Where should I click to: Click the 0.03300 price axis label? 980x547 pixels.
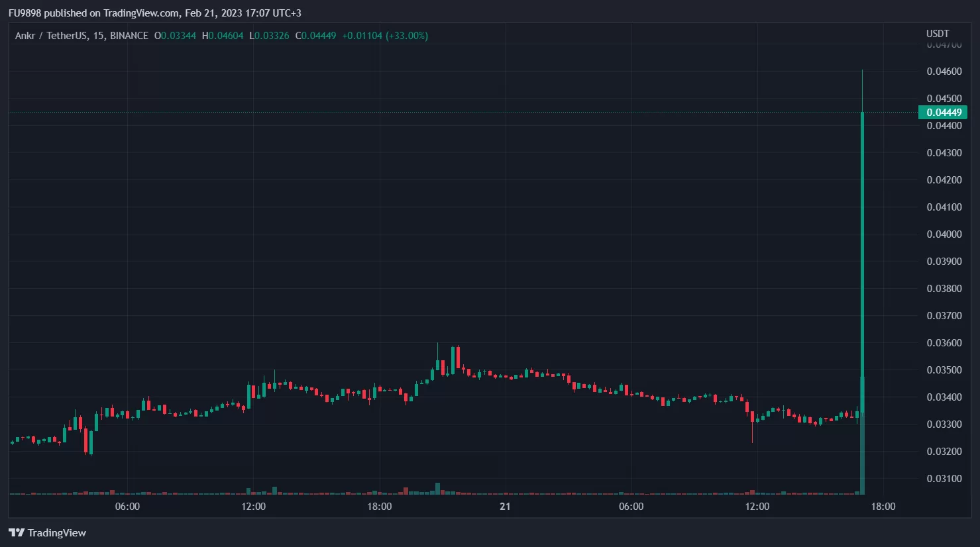tap(944, 424)
